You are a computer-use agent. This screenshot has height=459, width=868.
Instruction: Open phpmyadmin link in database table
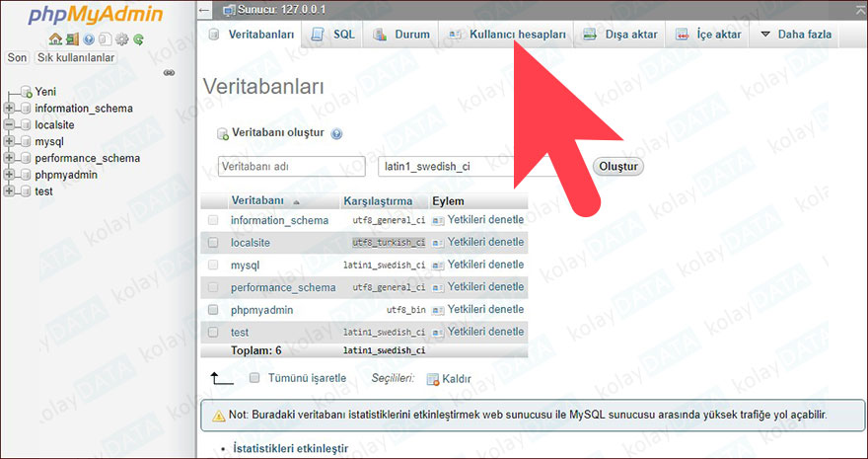pyautogui.click(x=261, y=310)
